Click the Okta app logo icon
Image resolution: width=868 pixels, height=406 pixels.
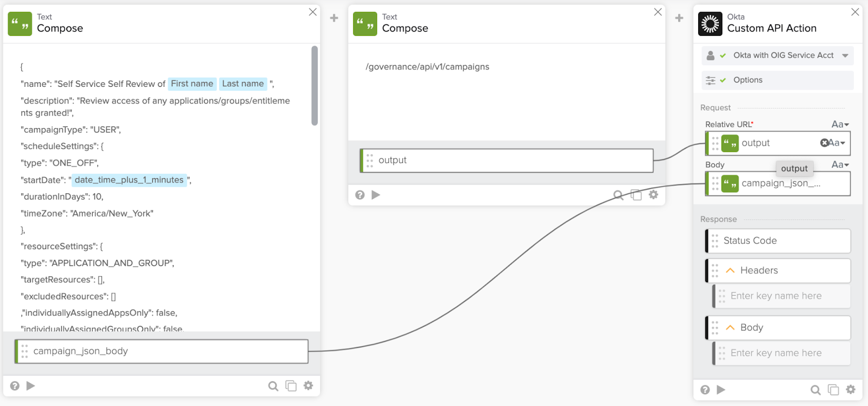click(710, 24)
